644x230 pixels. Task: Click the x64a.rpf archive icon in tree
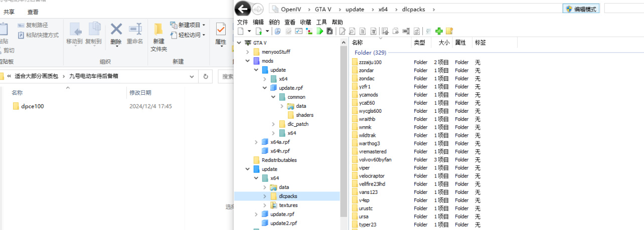tap(265, 142)
